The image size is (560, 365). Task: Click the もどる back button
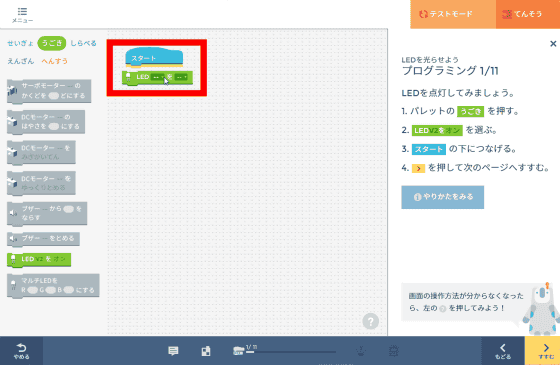(503, 351)
